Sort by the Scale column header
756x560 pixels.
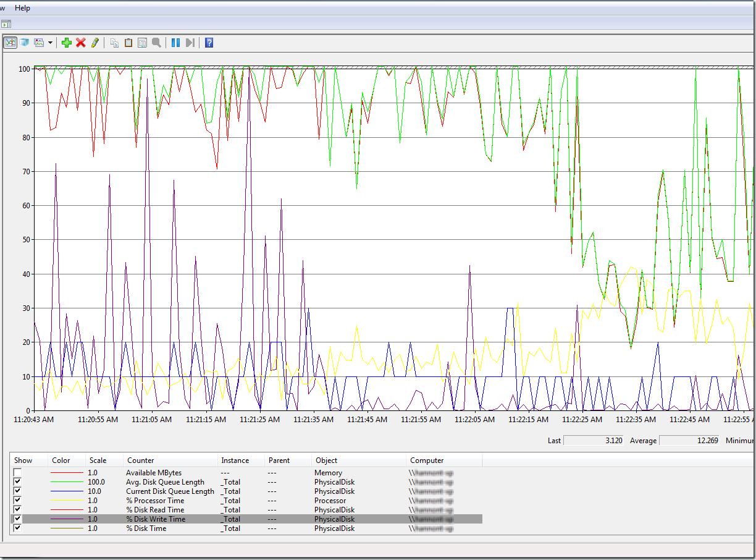(104, 460)
